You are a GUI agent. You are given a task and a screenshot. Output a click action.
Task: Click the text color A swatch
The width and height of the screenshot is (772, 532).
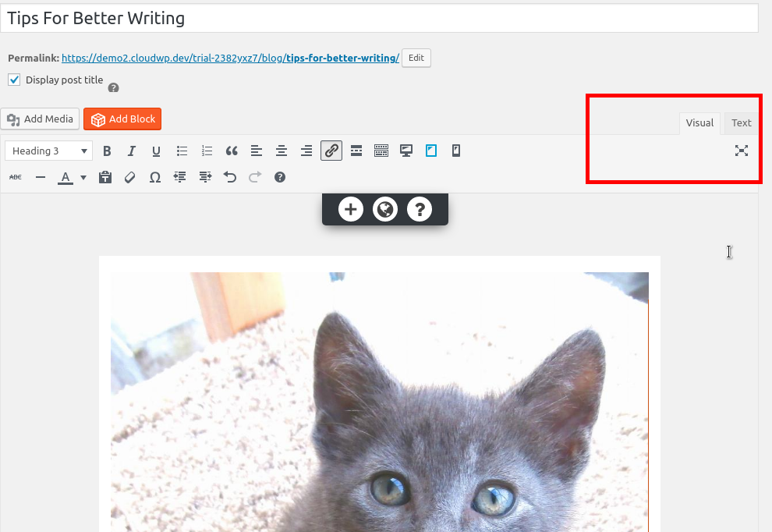click(x=65, y=177)
